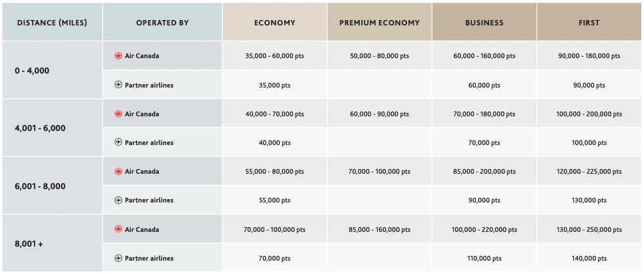Click the Operated By header cell
Screen dimensions: 644x274
(x=162, y=23)
